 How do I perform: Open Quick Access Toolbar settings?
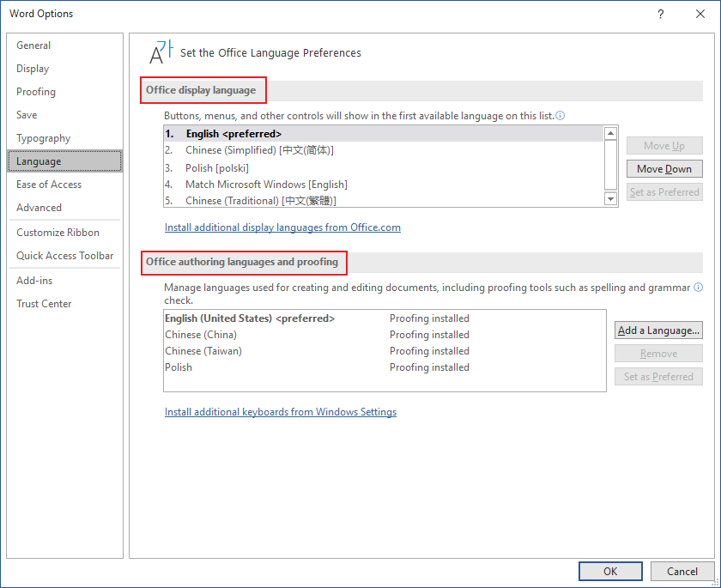click(65, 256)
